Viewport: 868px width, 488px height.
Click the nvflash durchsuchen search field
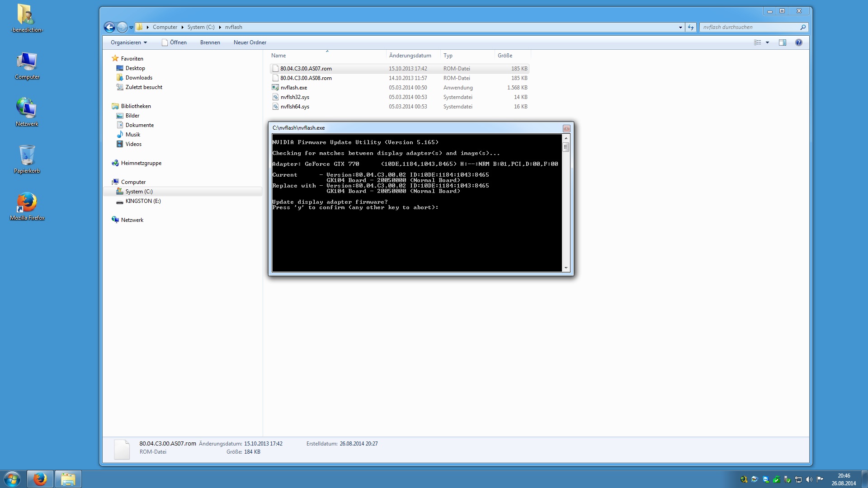point(750,27)
